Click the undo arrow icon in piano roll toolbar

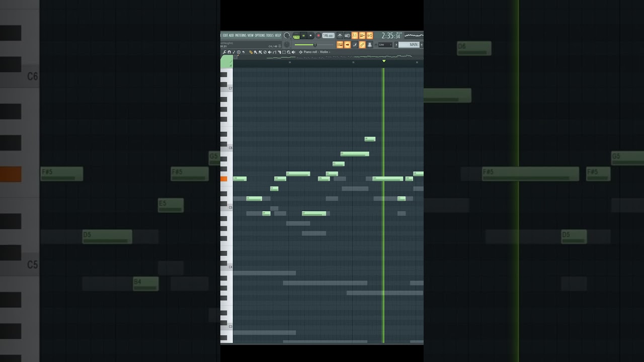point(244,52)
